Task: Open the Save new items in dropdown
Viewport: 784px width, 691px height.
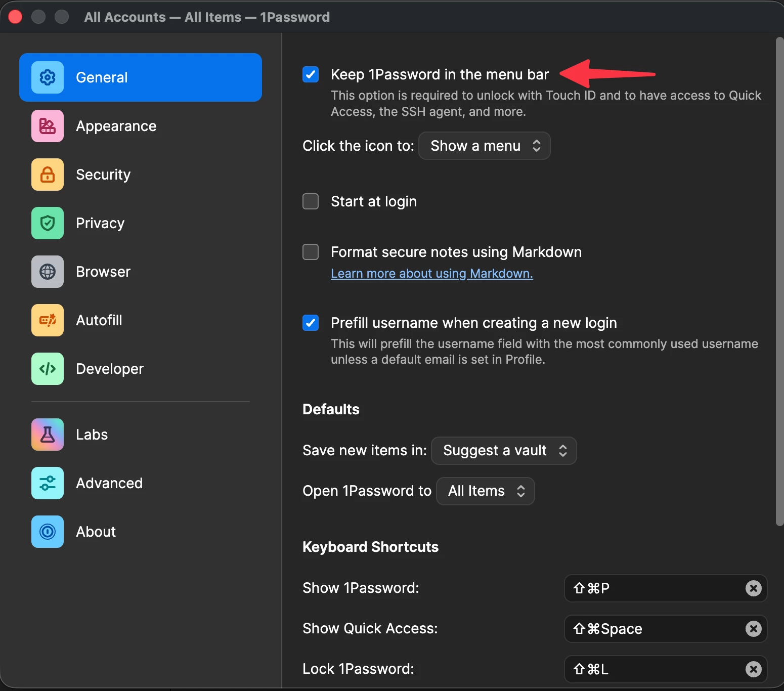Action: [504, 450]
